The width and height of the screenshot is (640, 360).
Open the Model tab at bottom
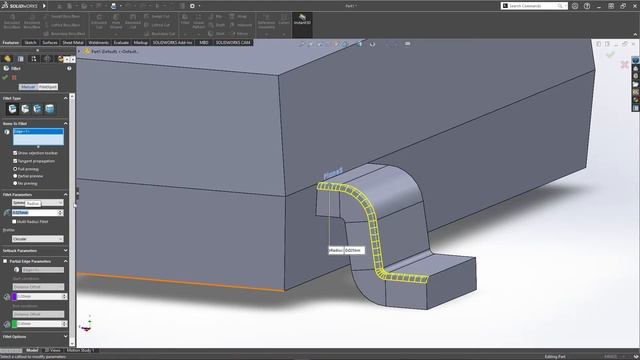(32, 350)
